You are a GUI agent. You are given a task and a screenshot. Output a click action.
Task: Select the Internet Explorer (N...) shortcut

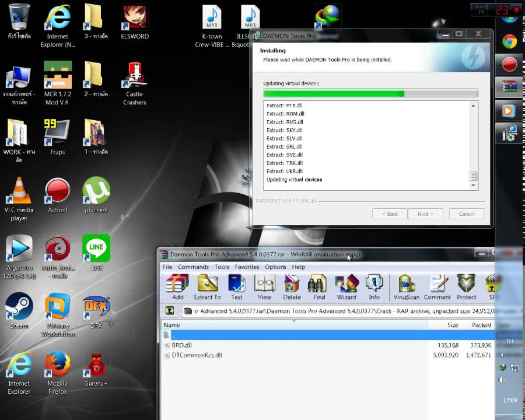click(x=57, y=26)
